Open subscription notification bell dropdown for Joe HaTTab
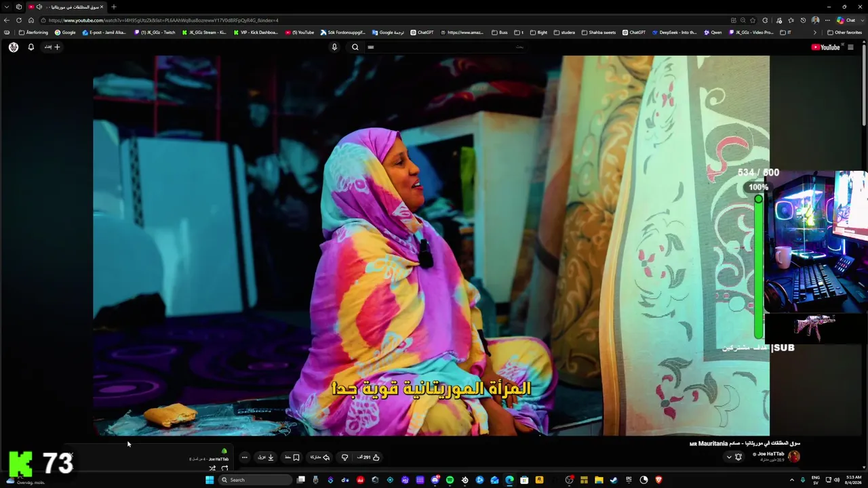This screenshot has width=868, height=488. click(x=734, y=457)
